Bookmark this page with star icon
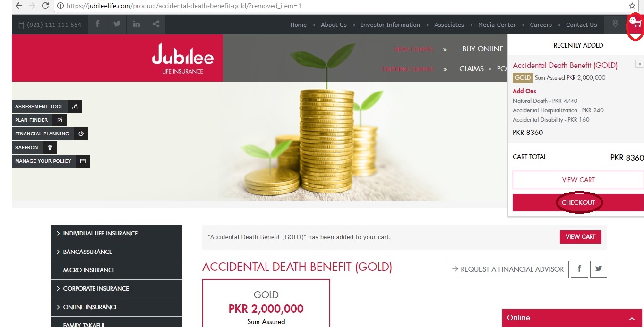Image resolution: width=644 pixels, height=327 pixels. tap(632, 6)
